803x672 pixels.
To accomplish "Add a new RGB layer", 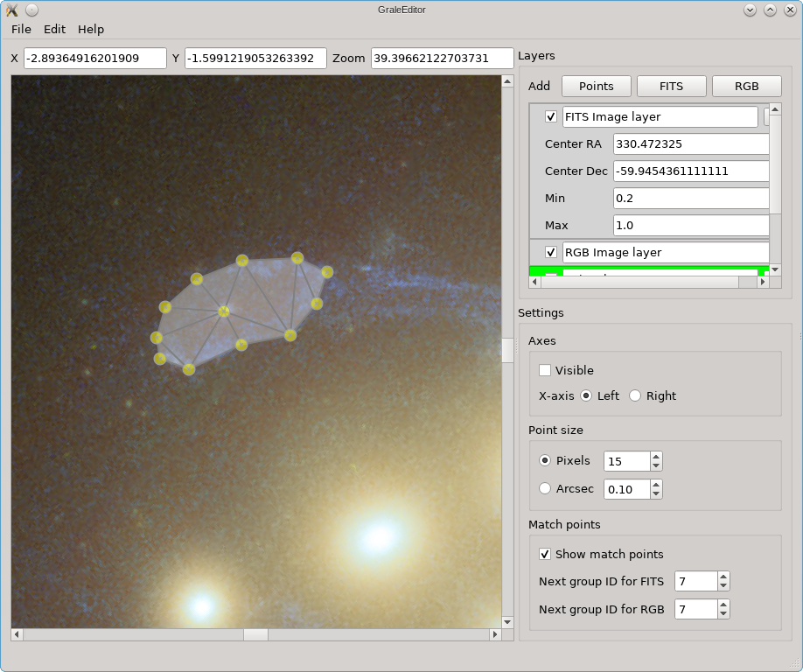I will coord(747,86).
